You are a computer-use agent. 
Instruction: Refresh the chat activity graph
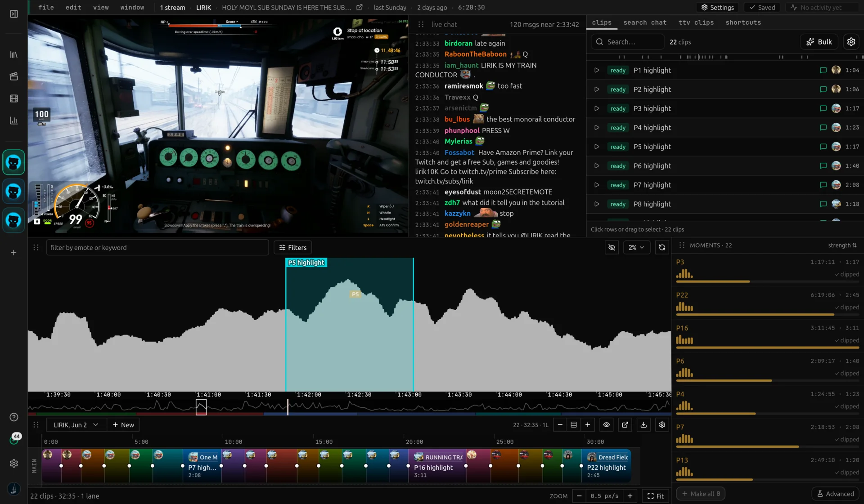[662, 248]
